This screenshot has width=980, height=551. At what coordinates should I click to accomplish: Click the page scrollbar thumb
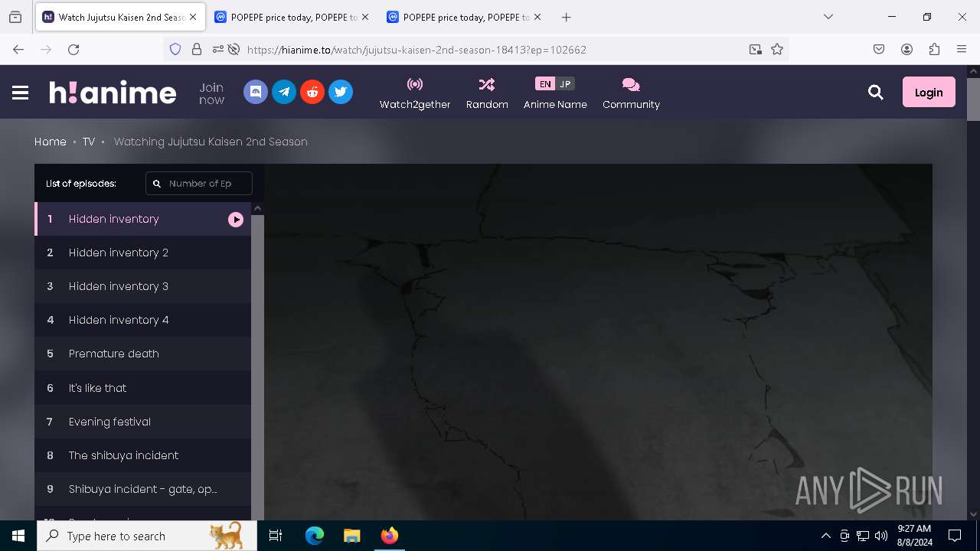(x=973, y=99)
